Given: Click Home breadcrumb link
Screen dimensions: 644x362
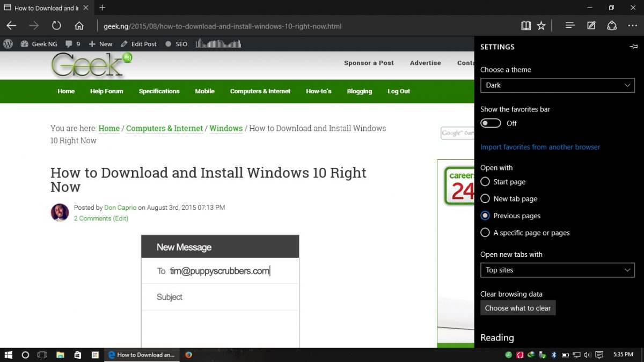Looking at the screenshot, I should point(109,128).
